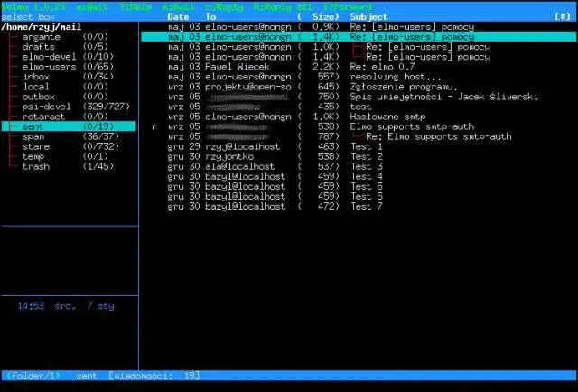Open the trash folder
578x392 pixels.
69,166
